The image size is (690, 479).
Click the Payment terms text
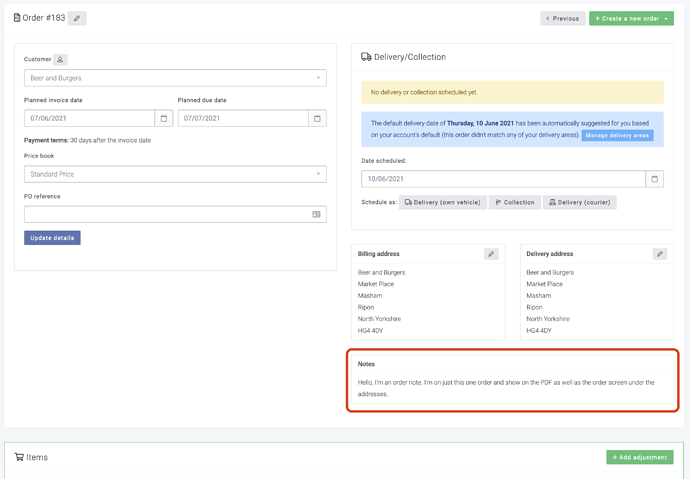click(x=88, y=140)
